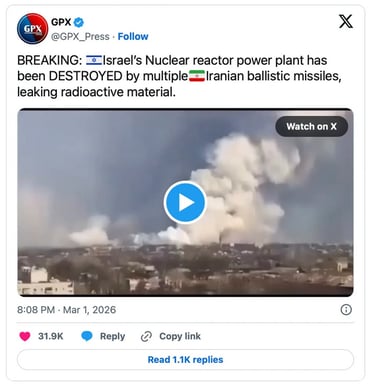
Task: Click the Israel flag emoji in the post
Action: 94,60
